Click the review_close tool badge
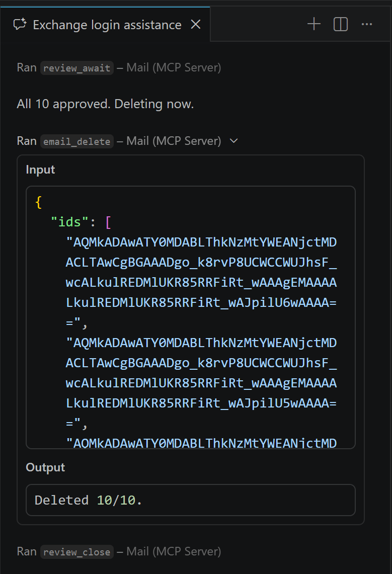Screen dimensions: 392x574 [76, 551]
